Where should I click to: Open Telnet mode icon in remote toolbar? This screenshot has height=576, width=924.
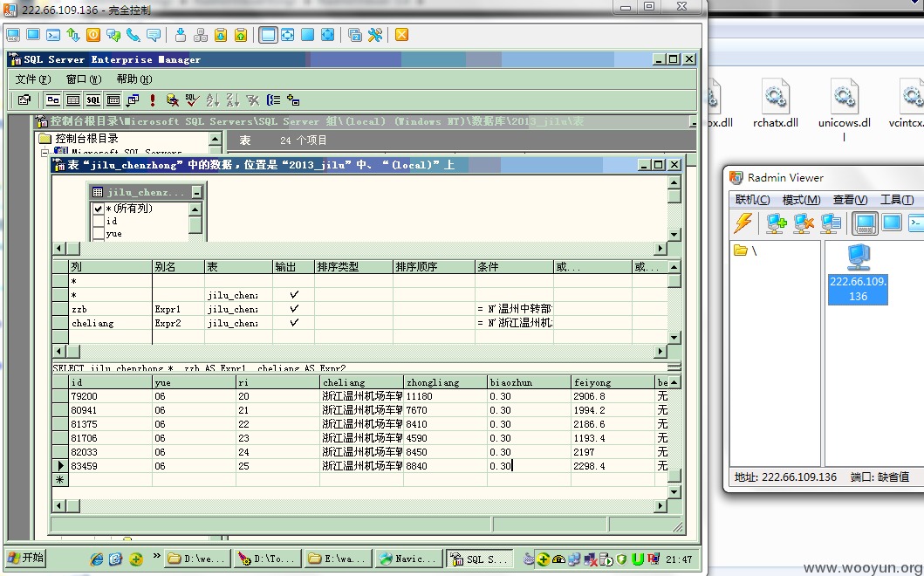click(x=53, y=35)
